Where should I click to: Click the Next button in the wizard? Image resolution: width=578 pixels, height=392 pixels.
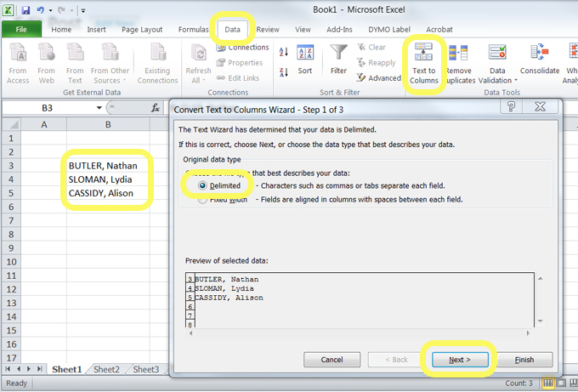point(459,360)
